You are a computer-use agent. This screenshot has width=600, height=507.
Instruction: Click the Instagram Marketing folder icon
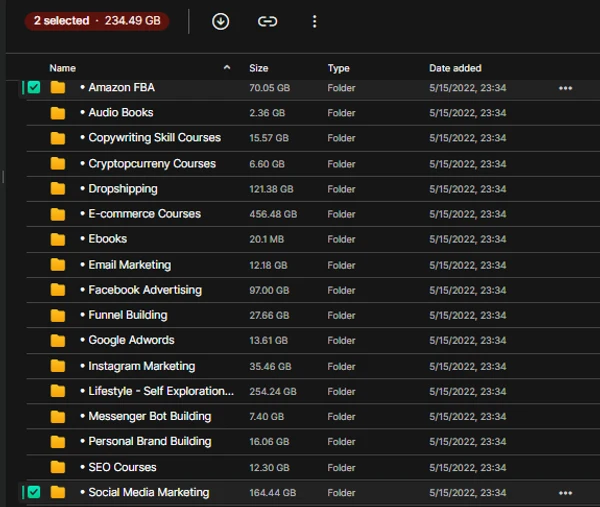pyautogui.click(x=58, y=366)
